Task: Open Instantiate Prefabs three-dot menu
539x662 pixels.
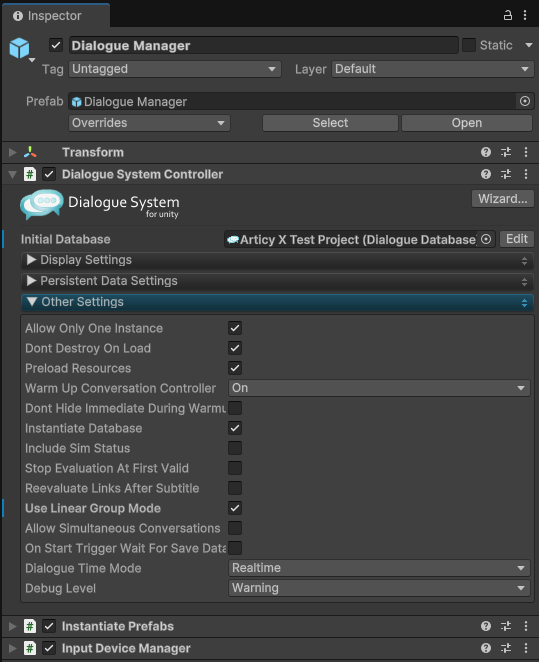Action: (x=526, y=626)
